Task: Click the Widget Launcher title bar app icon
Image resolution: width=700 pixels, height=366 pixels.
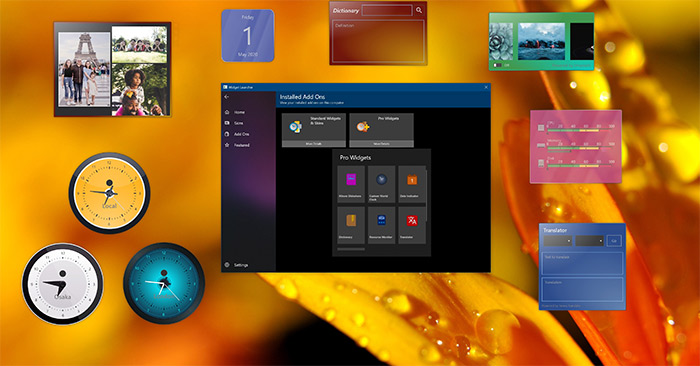Action: [x=225, y=87]
